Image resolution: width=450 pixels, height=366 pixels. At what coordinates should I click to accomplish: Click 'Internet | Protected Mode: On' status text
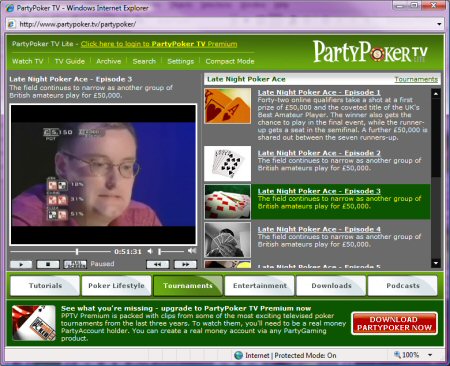click(x=291, y=355)
